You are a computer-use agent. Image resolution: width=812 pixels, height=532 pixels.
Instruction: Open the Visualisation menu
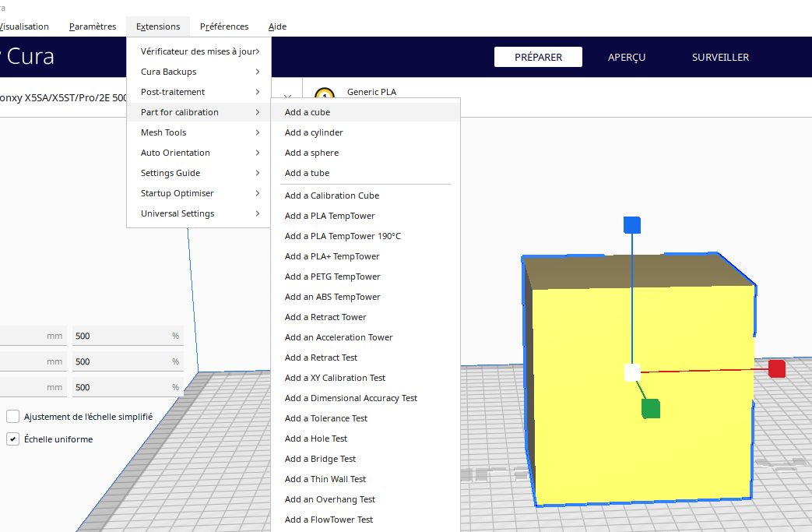(x=24, y=26)
